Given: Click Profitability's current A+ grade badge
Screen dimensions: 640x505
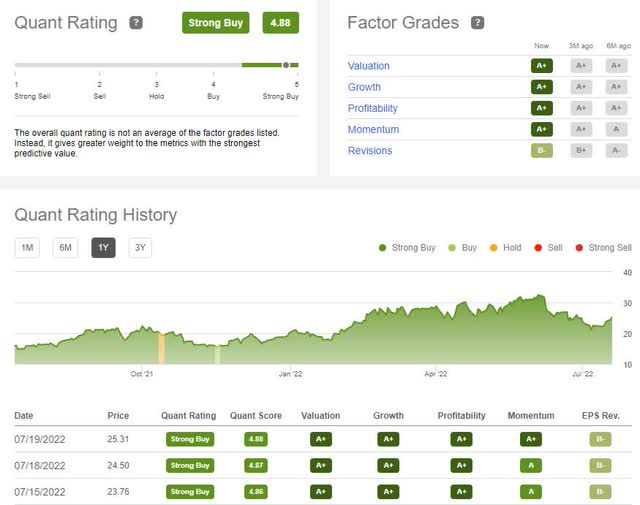Looking at the screenshot, I should tap(542, 108).
